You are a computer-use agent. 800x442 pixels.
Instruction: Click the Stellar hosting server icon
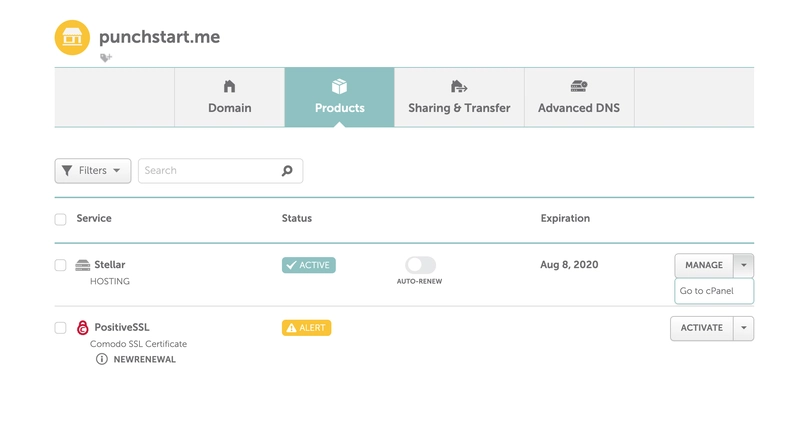[83, 265]
